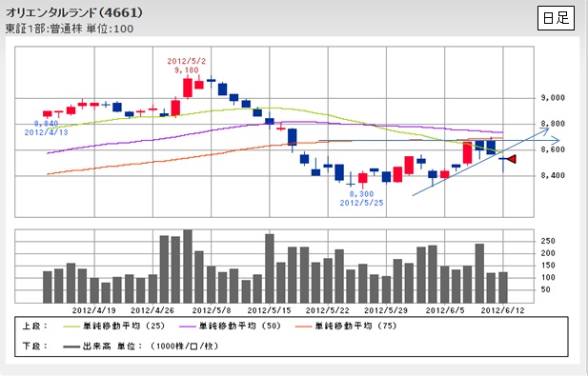Click the 2012/5/22 date axis label
Screen dimensions: 588x376
point(328,310)
